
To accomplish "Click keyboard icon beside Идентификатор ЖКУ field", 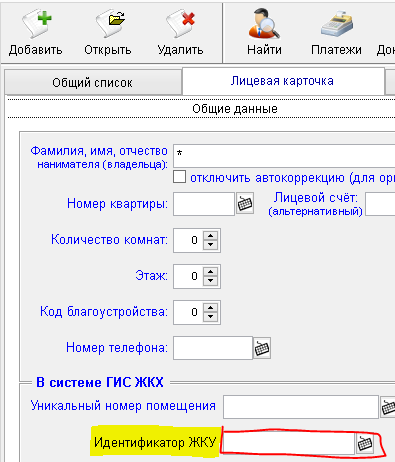I will (x=365, y=443).
